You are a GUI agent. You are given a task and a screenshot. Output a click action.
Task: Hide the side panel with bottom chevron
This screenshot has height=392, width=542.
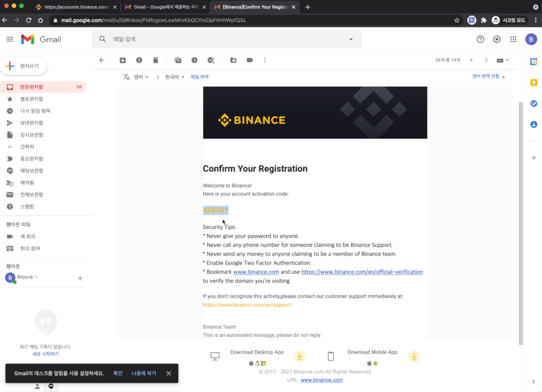pos(533,381)
